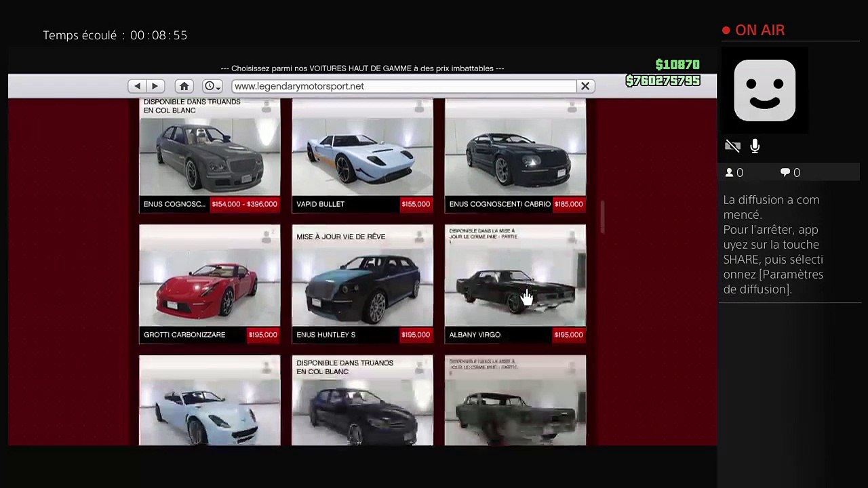Toggle the crossed-out camera icon
Screen dimensions: 868x488
point(732,146)
